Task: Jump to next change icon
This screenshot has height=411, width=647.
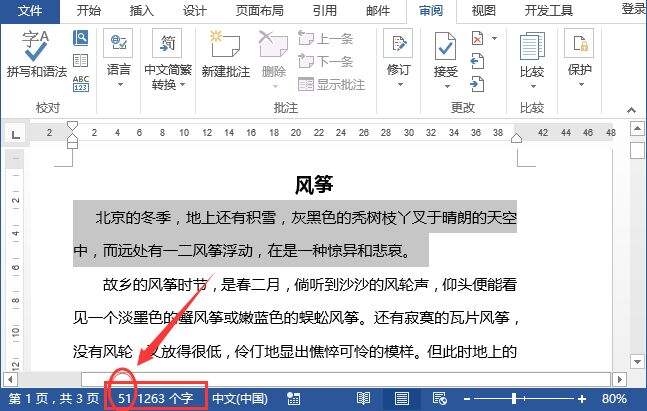Action: coord(477,84)
